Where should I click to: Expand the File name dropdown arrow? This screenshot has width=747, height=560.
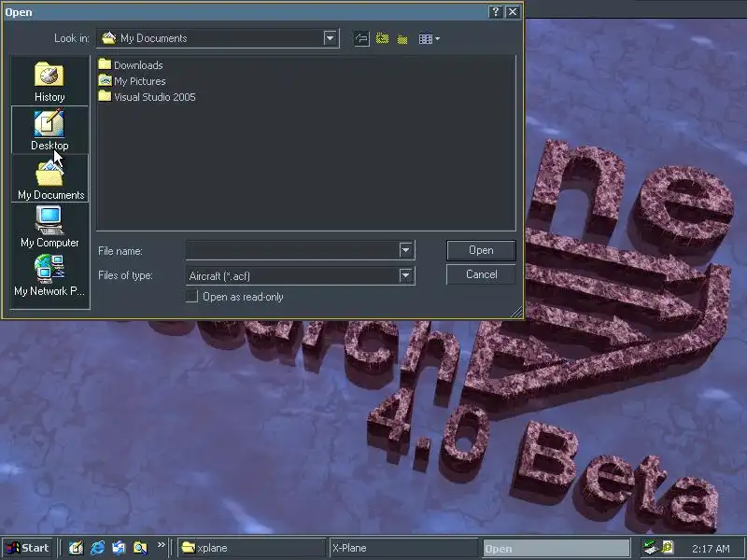[405, 250]
